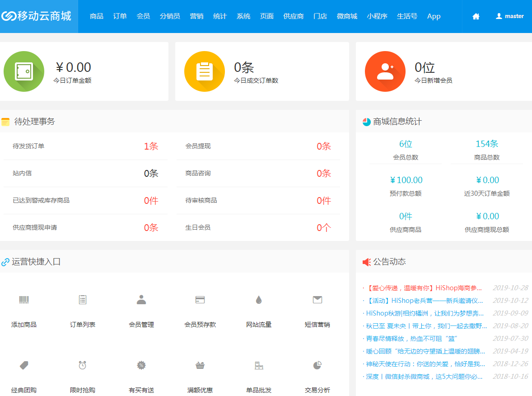This screenshot has width=532, height=396.
Task: Click the 154条 商品总数 statistic
Action: tap(487, 144)
